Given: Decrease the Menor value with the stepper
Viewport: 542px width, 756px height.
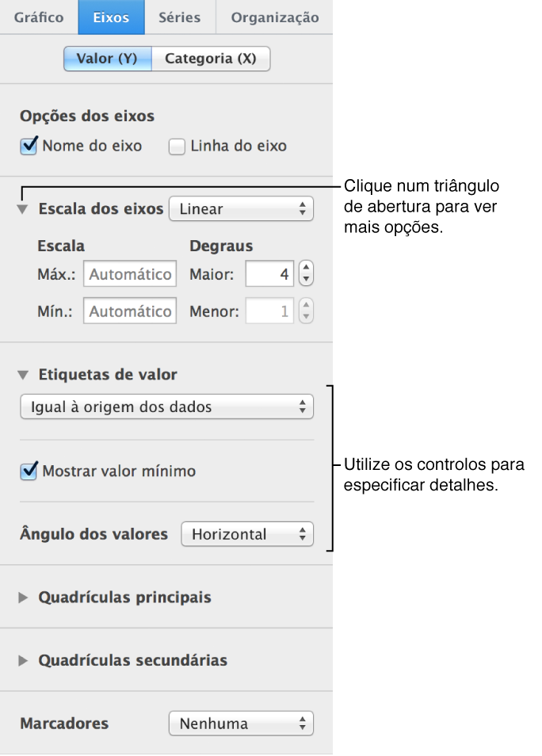Looking at the screenshot, I should tap(307, 315).
